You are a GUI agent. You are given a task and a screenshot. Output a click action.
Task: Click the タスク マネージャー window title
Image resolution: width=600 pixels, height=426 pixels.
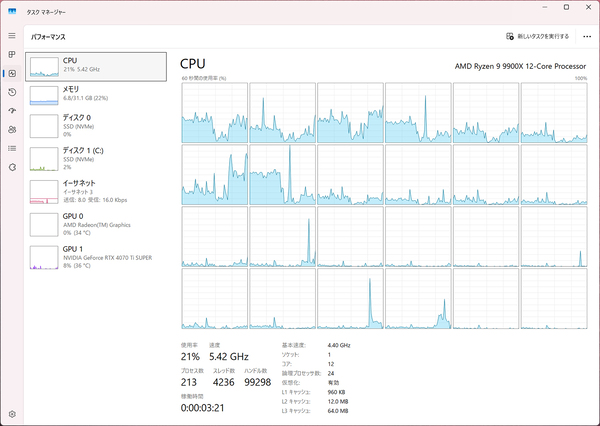(46, 12)
